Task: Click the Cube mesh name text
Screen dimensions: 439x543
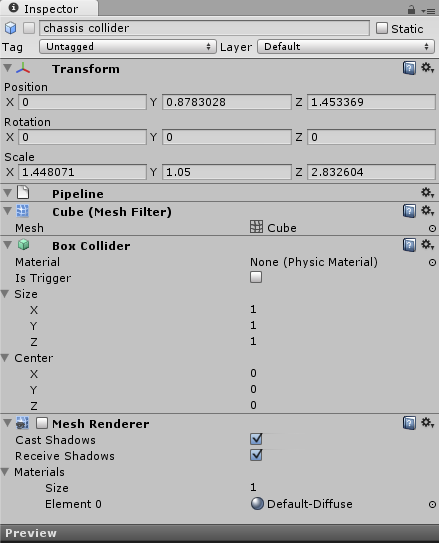Action: (282, 228)
